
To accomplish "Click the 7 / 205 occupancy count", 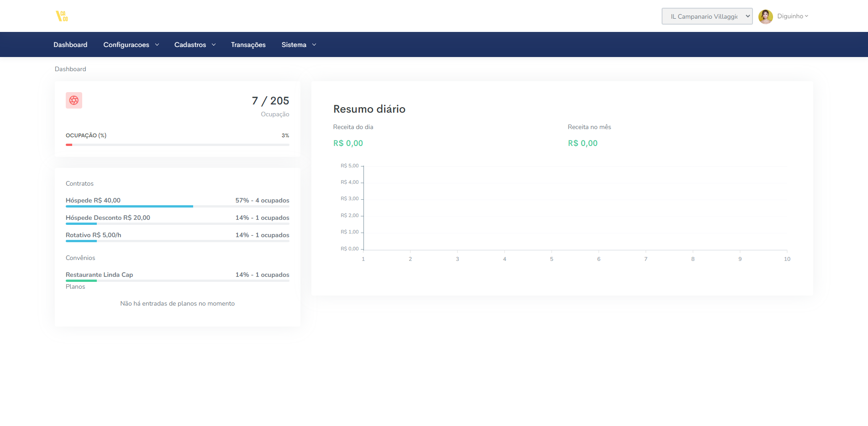I will pos(270,101).
